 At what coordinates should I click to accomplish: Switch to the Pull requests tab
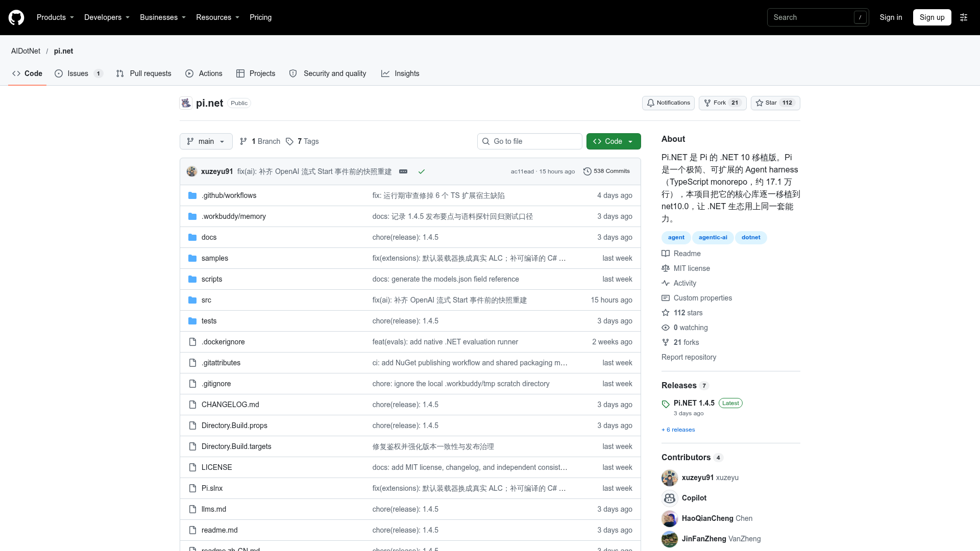click(x=144, y=73)
